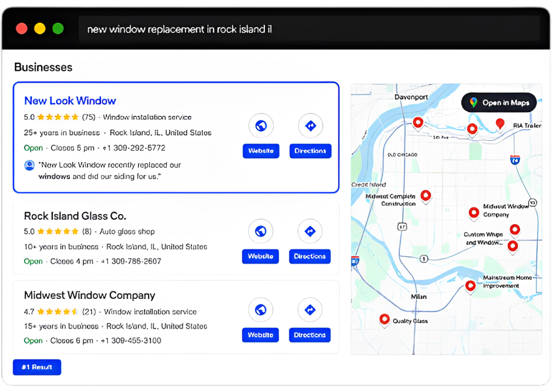Click Midwest Window Company directions arrow icon
This screenshot has height=392, width=552.
point(310,310)
